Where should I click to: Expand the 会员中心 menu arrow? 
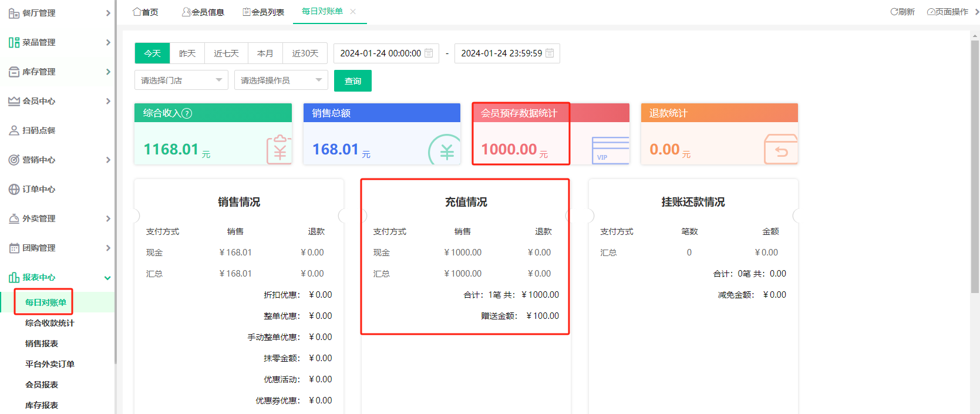(108, 101)
